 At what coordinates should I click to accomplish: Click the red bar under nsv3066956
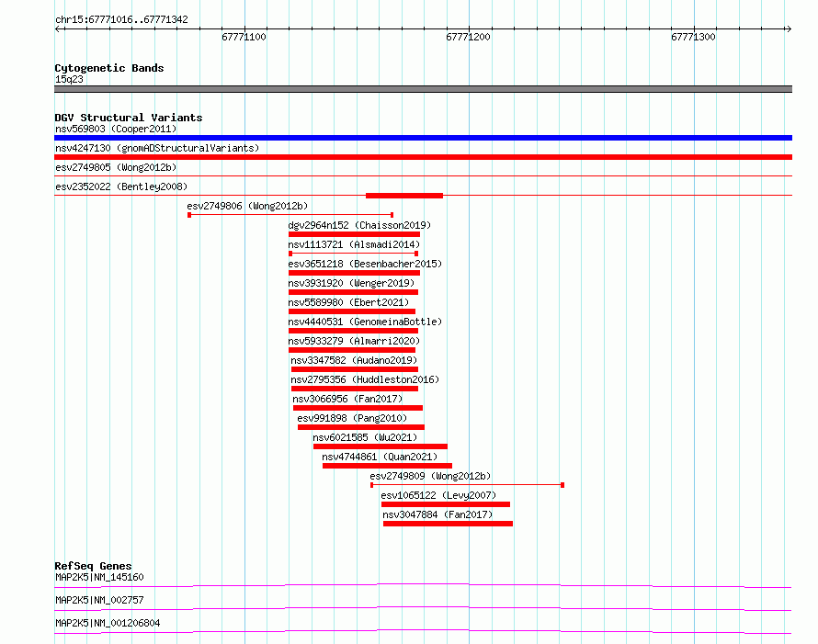pyautogui.click(x=358, y=408)
